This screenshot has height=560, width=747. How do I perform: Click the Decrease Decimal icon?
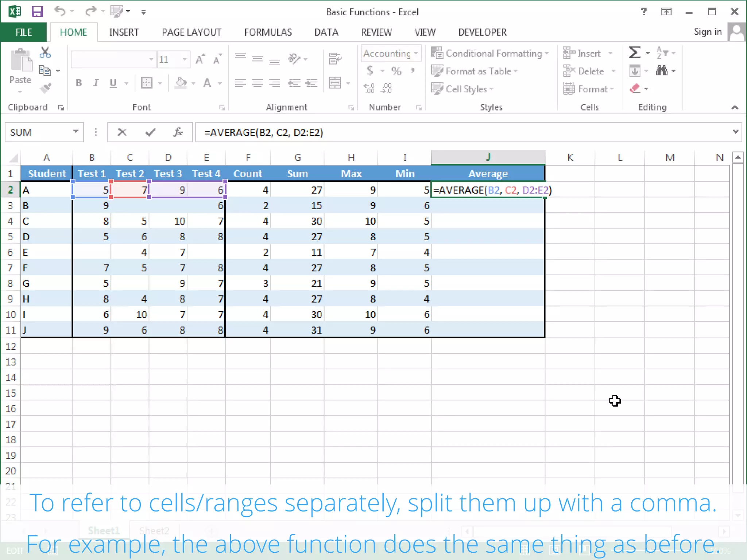tap(386, 88)
